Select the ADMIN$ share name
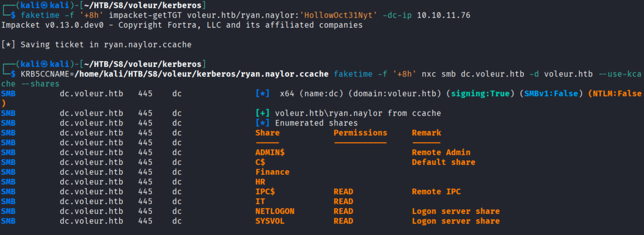 tap(270, 152)
